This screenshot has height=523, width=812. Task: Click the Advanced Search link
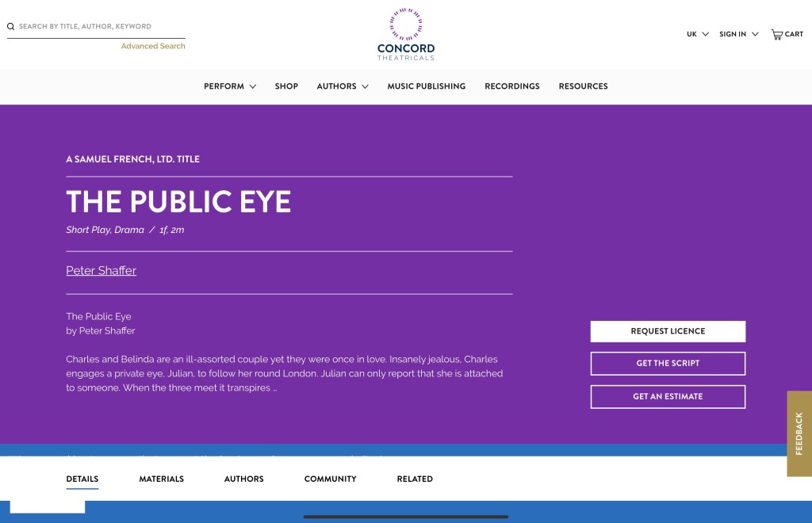(153, 47)
